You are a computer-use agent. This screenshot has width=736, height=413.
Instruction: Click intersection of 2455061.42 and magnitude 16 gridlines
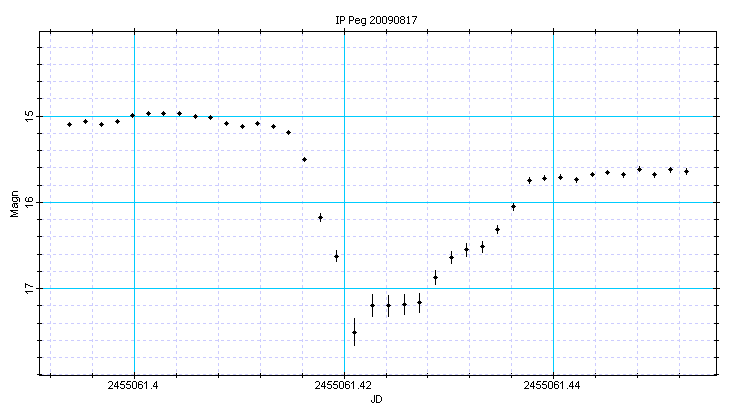[344, 202]
